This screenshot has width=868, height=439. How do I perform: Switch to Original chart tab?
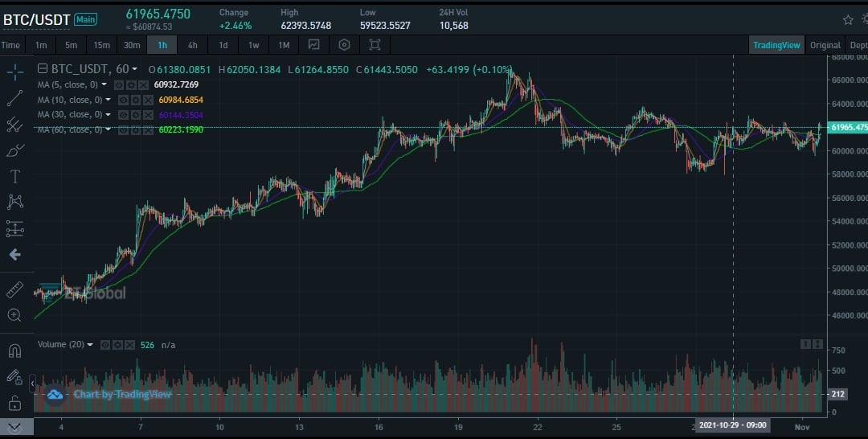(825, 45)
